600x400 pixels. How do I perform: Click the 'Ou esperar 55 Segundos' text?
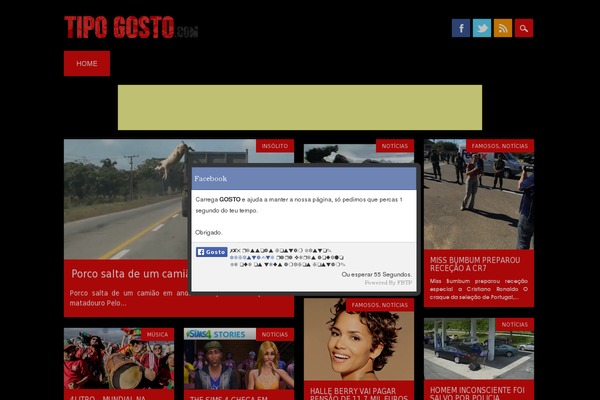click(x=377, y=274)
